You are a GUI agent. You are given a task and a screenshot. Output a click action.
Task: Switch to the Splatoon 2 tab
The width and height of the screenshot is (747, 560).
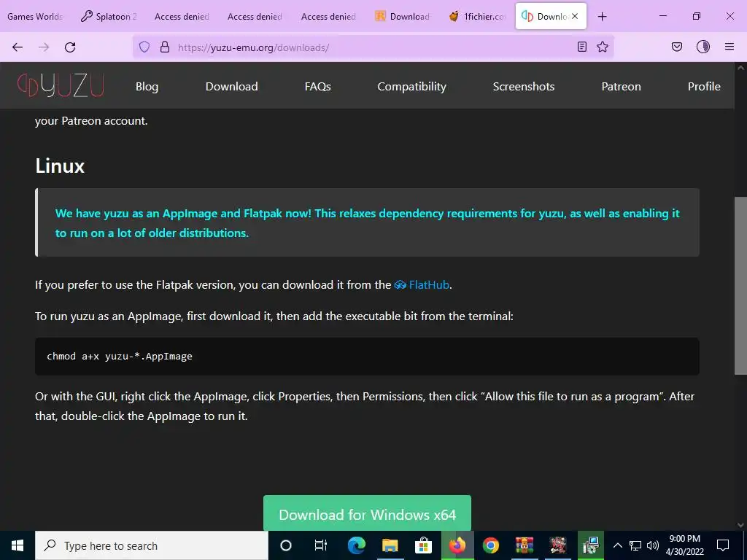coord(109,16)
